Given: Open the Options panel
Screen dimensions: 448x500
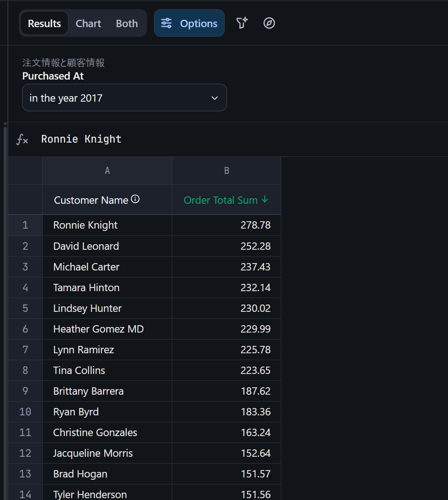Looking at the screenshot, I should click(x=189, y=23).
